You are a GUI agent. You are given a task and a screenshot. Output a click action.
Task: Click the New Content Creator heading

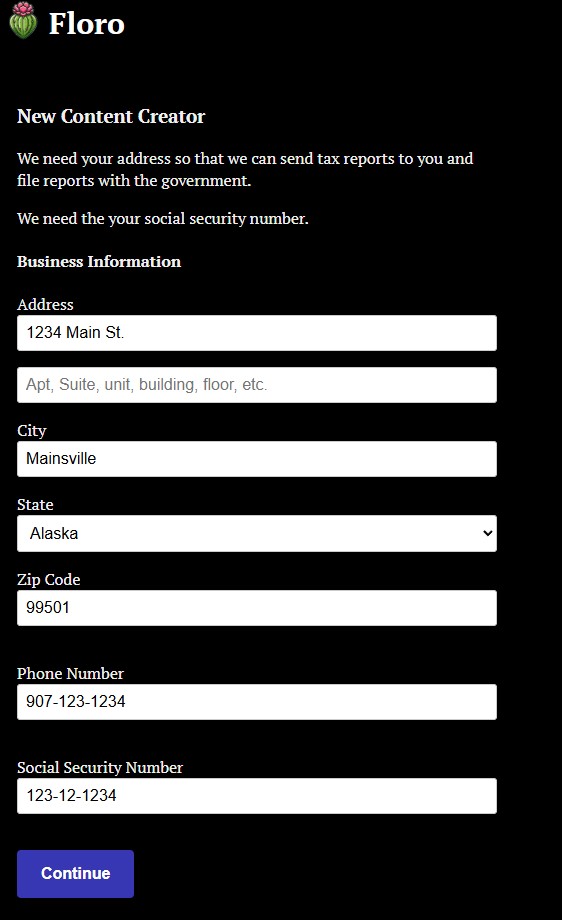[111, 116]
